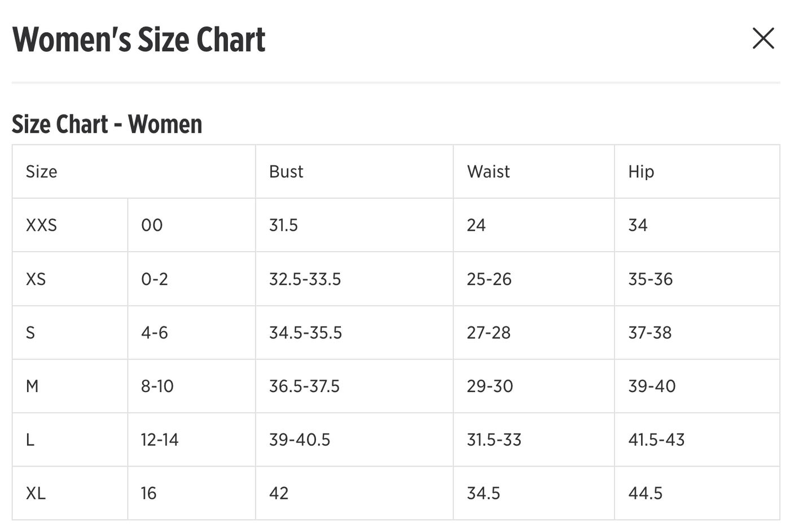Select the Hip column header
Viewport: 790px width, 532px height.
coord(697,172)
